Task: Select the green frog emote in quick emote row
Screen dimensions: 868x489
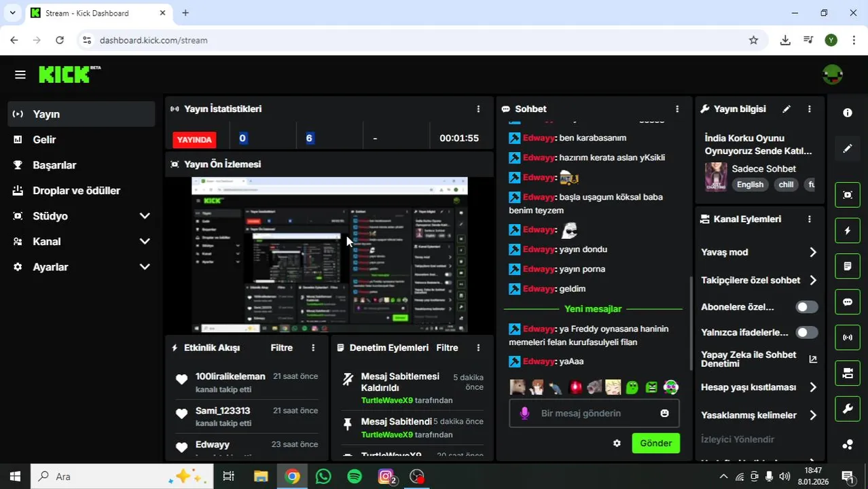Action: (x=632, y=387)
